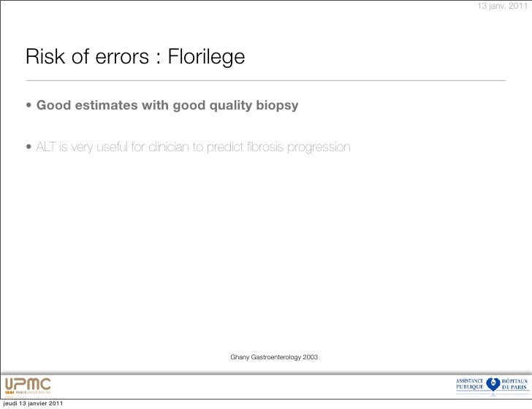Click the bullet dot before "ALT is very useful"
The image size is (532, 409).
coord(28,147)
